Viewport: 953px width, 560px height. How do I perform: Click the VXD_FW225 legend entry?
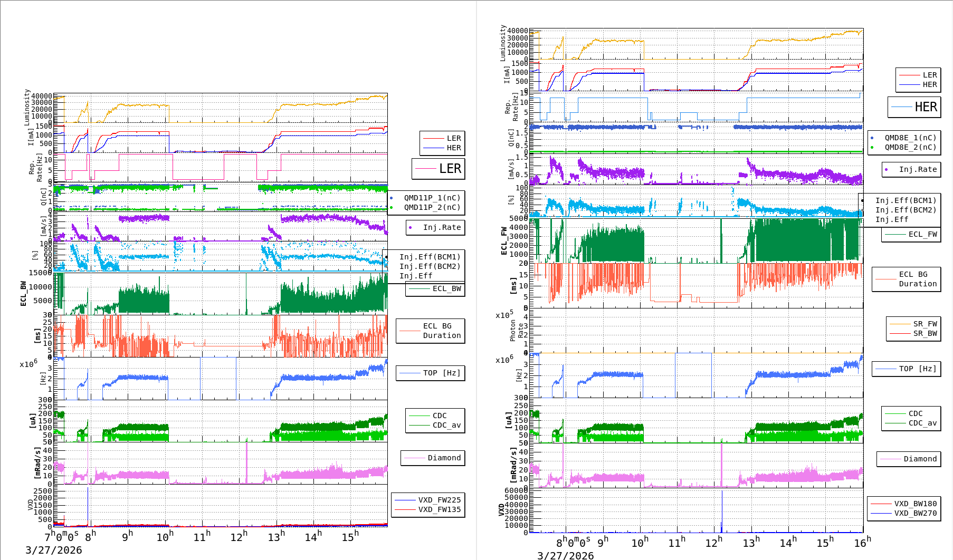click(439, 500)
